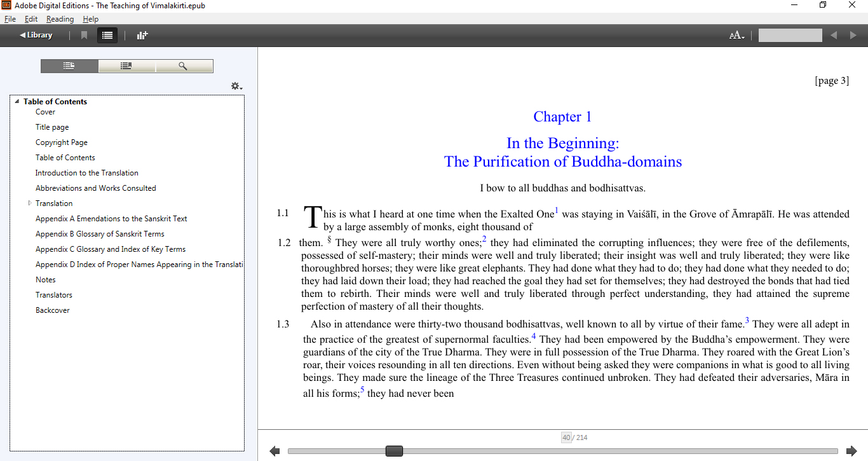Image resolution: width=868 pixels, height=461 pixels.
Task: Go to next search result arrow
Action: coord(853,36)
